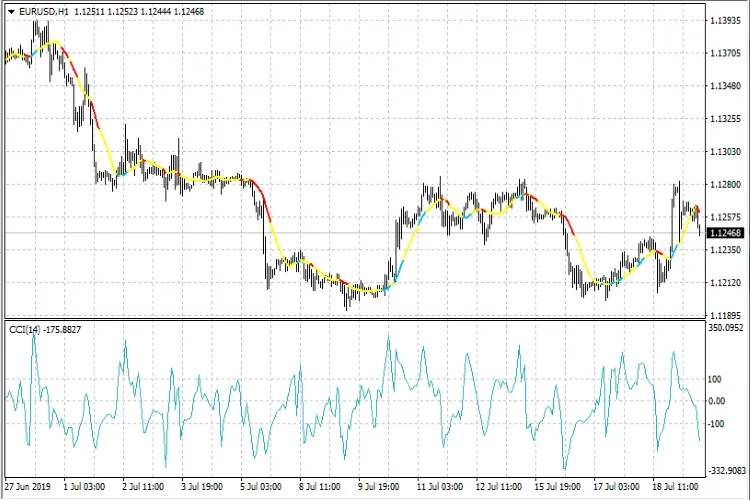Click the 1.13935 price axis label
750x500 pixels.
pyautogui.click(x=724, y=21)
